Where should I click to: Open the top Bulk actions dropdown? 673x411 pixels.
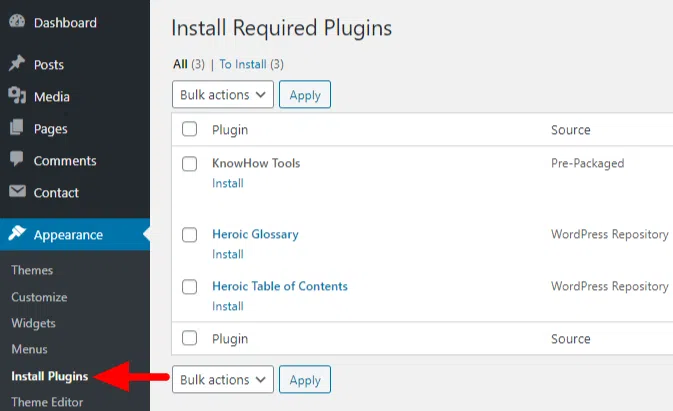pyautogui.click(x=223, y=95)
